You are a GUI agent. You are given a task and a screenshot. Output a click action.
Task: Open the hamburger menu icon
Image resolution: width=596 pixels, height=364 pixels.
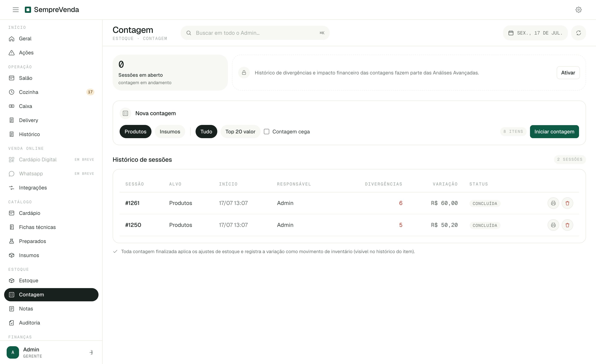[x=16, y=10]
